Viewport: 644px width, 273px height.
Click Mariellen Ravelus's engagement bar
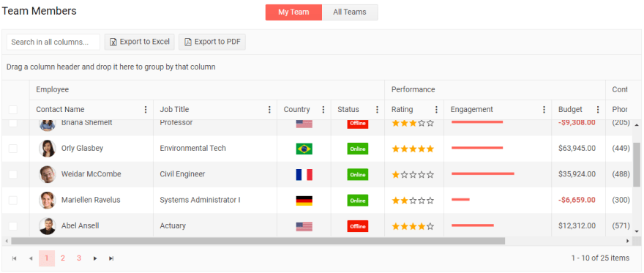(460, 200)
